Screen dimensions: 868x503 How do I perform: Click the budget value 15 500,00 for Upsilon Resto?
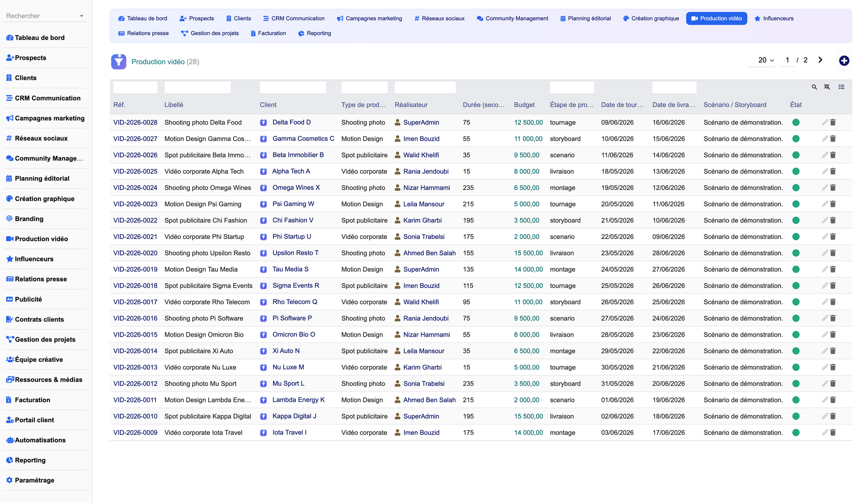(x=528, y=253)
